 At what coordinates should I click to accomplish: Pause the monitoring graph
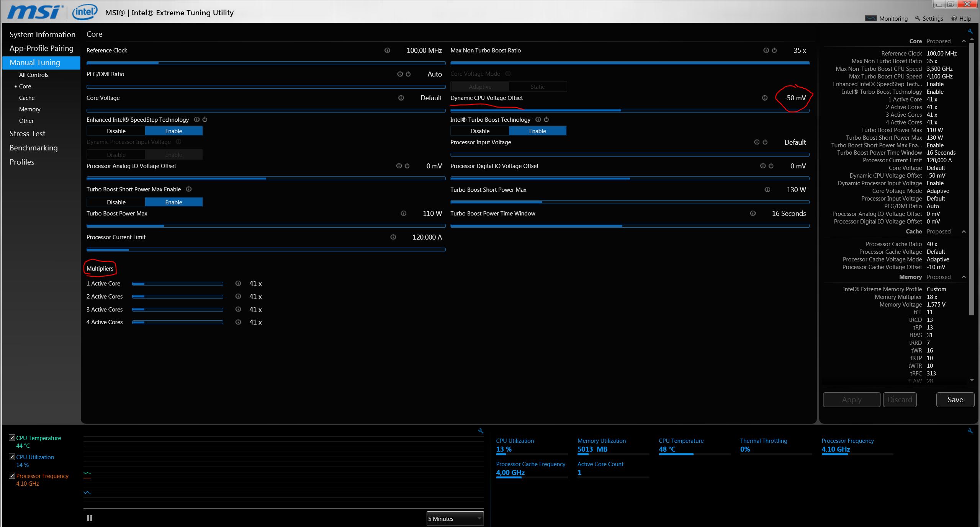coord(90,518)
